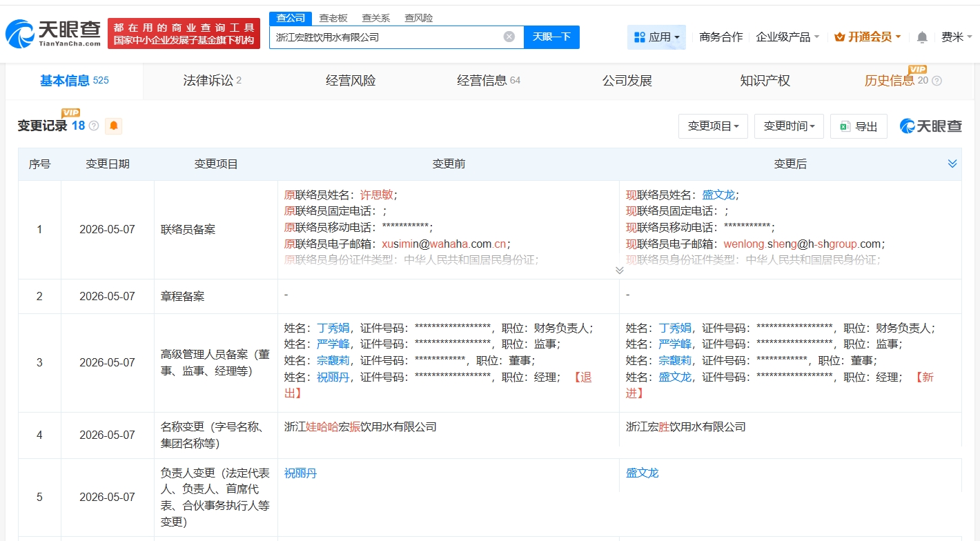The width and height of the screenshot is (980, 541).
Task: Click the red 都在用的商业查询工具 banner
Action: pyautogui.click(x=184, y=33)
